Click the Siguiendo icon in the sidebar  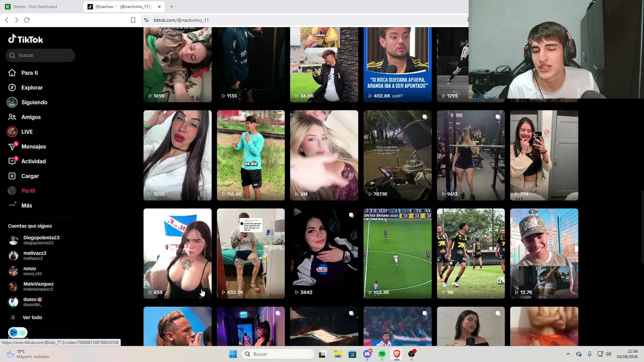pos(12,102)
